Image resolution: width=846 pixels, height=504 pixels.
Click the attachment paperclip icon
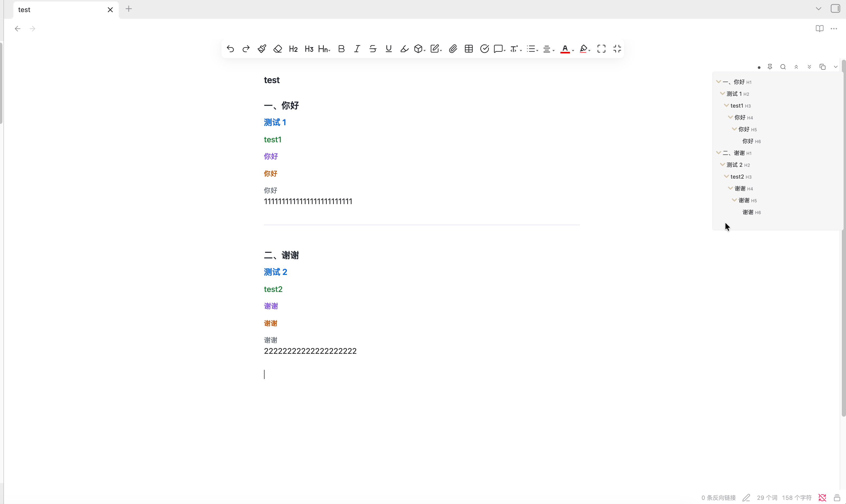tap(453, 49)
